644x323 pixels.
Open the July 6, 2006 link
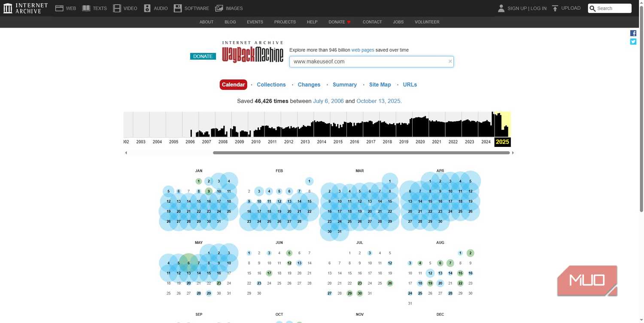(x=328, y=101)
